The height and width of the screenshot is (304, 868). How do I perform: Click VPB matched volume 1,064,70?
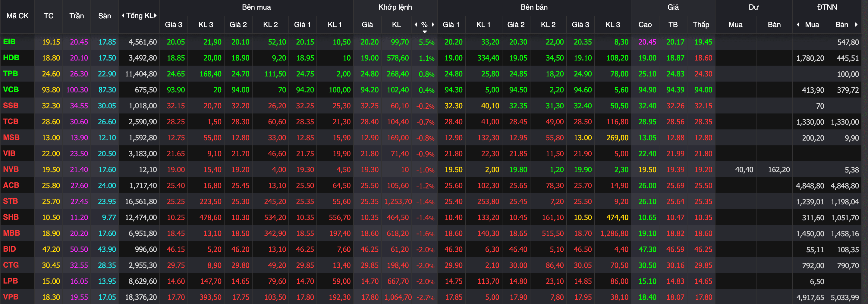398,297
